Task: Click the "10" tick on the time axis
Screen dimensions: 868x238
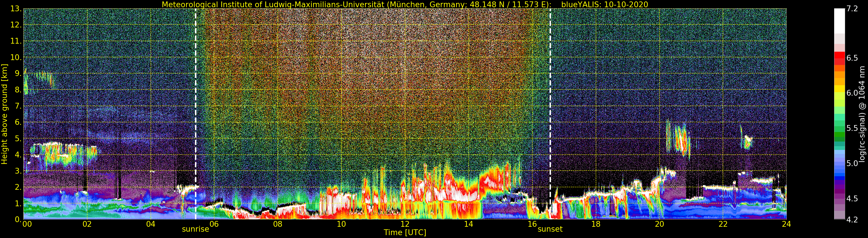Action: pyautogui.click(x=341, y=224)
